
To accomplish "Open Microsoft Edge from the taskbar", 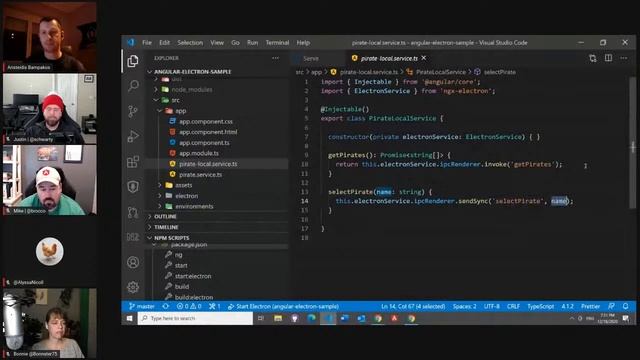I will coord(311,318).
